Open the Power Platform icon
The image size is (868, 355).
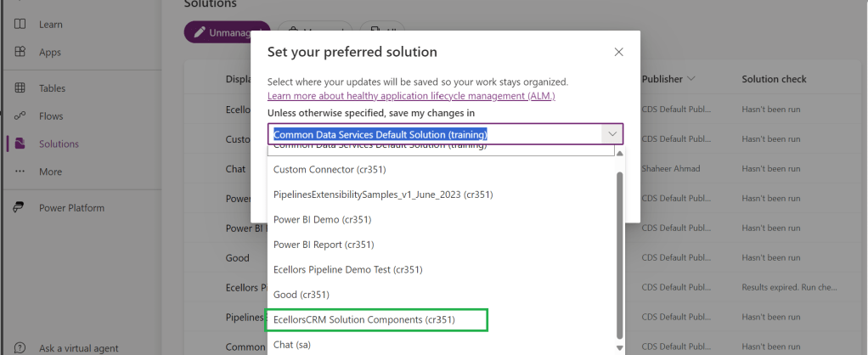tap(20, 208)
